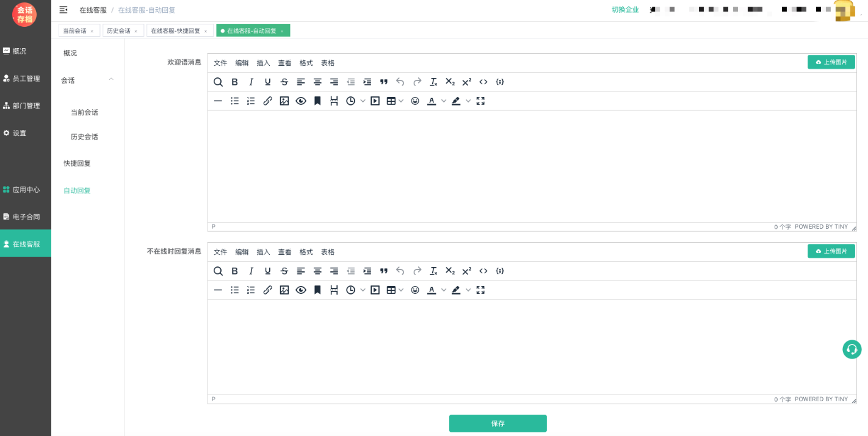Click insert link icon in welcome message editor

tap(267, 101)
